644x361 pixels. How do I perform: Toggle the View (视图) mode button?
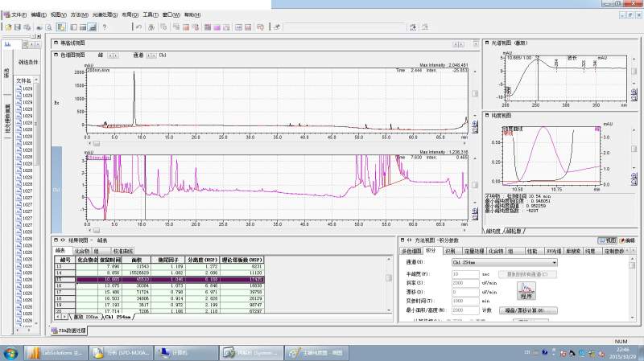point(606,240)
